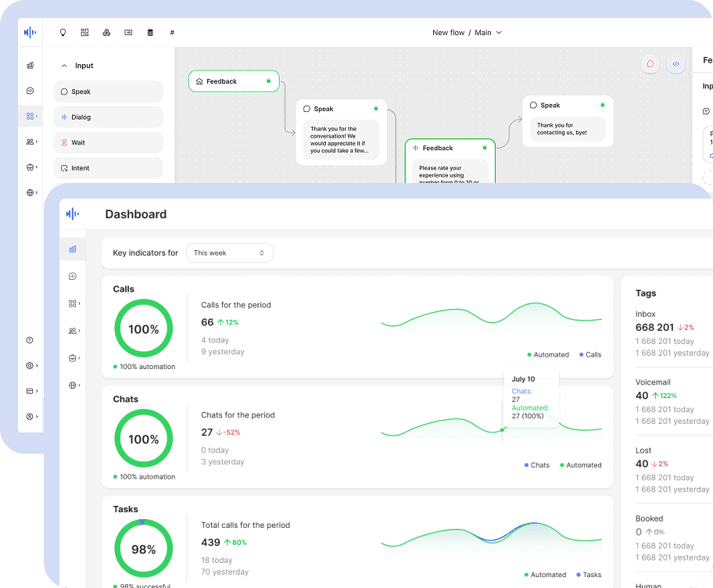Click the database icon in the top toolbar
713x588 pixels.
click(x=150, y=32)
